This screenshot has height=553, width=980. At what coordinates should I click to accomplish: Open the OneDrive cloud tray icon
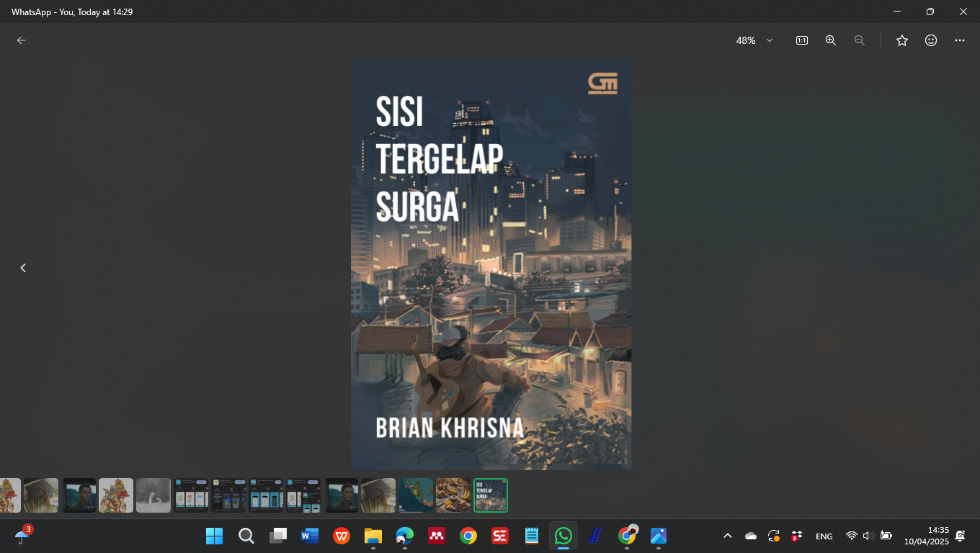[x=751, y=536]
